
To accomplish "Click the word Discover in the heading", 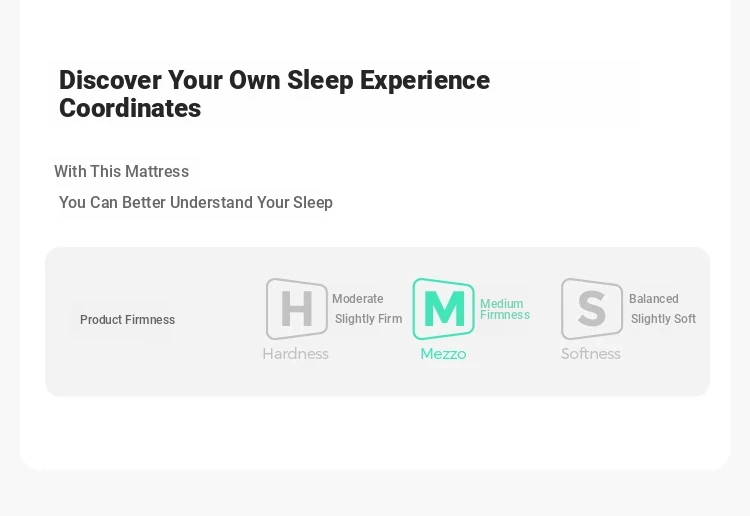I will coord(110,80).
